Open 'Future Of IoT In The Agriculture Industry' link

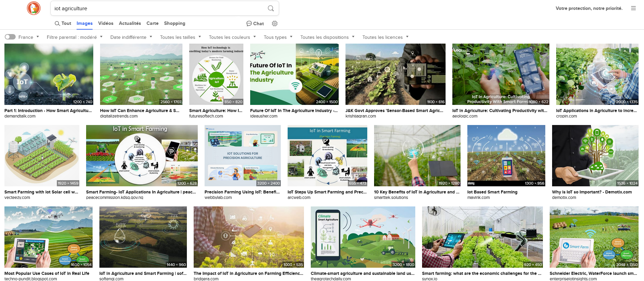294,111
